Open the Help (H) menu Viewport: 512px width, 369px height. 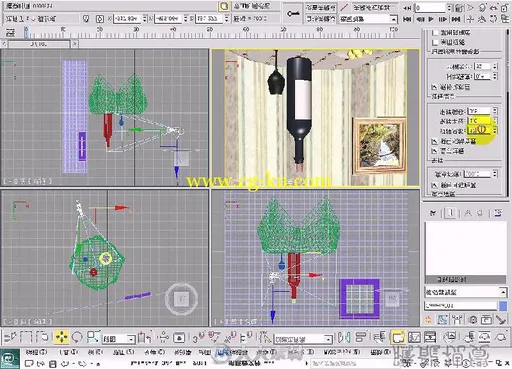[380, 352]
